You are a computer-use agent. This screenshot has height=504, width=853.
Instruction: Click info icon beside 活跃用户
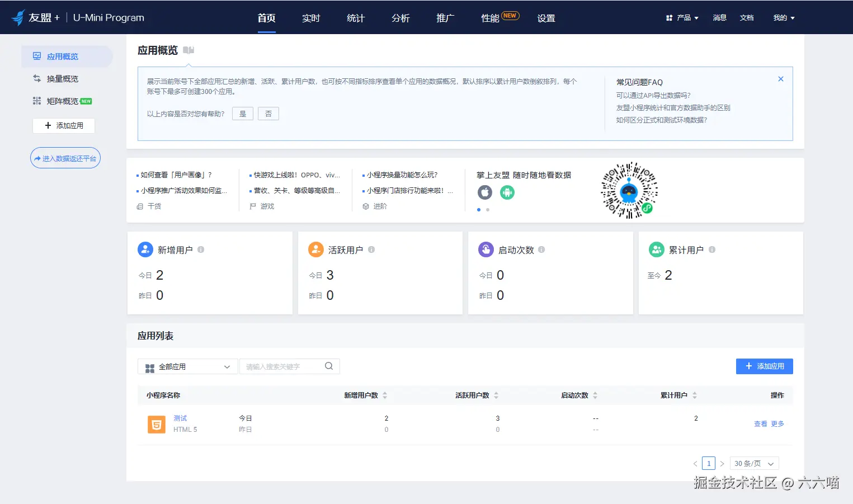[x=371, y=250]
